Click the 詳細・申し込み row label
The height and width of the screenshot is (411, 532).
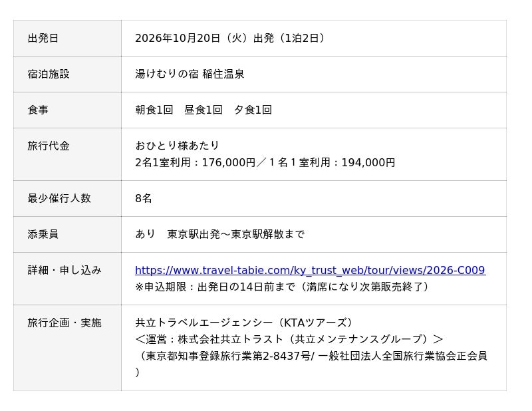(65, 270)
